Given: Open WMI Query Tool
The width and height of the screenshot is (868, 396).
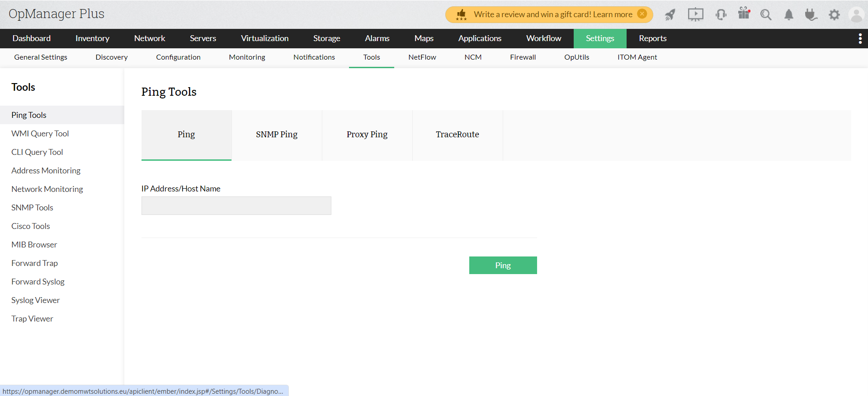Looking at the screenshot, I should [40, 134].
